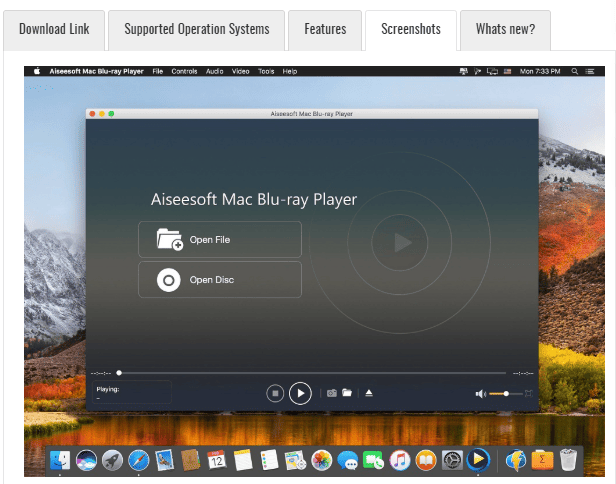Open the Tools menu

point(266,71)
